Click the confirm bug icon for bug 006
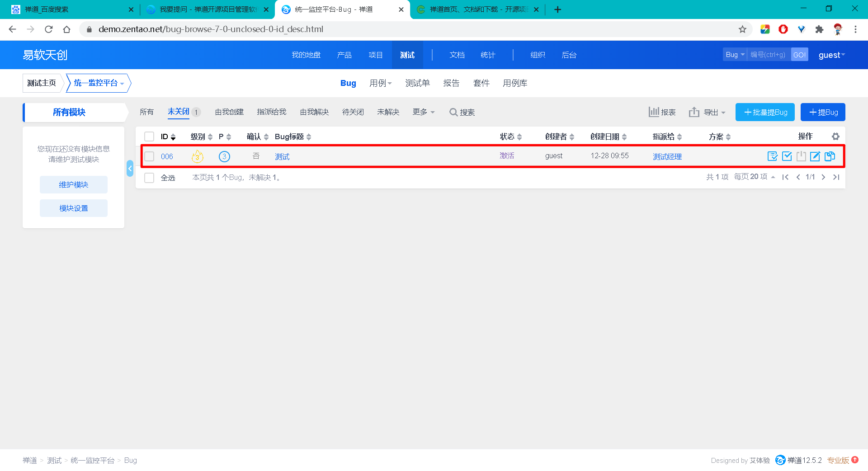868x471 pixels. (x=773, y=156)
